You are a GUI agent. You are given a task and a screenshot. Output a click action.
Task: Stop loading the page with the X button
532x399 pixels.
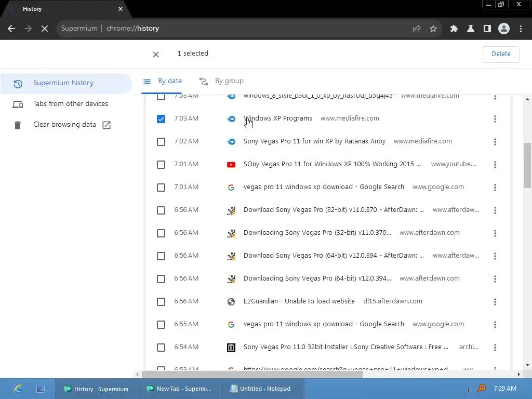pyautogui.click(x=45, y=29)
